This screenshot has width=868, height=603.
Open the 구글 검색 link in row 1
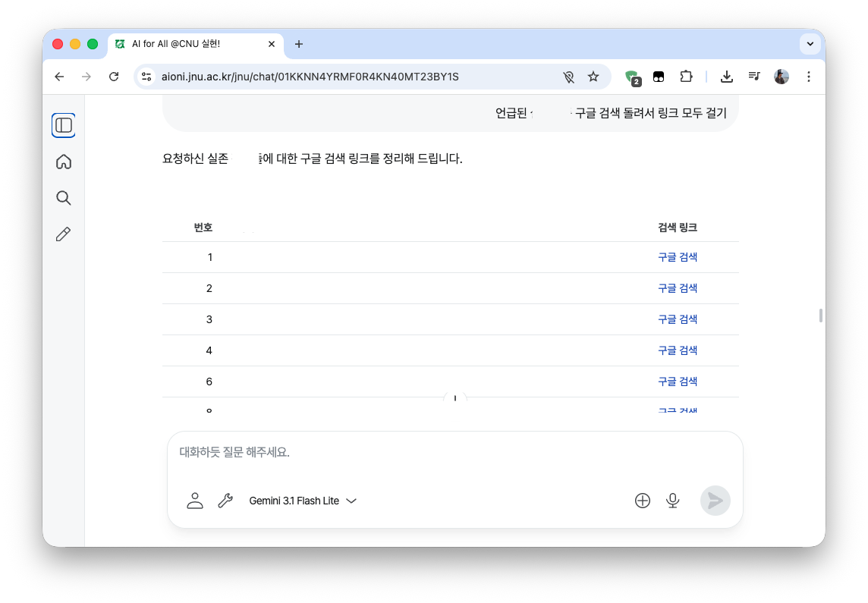[x=677, y=257]
